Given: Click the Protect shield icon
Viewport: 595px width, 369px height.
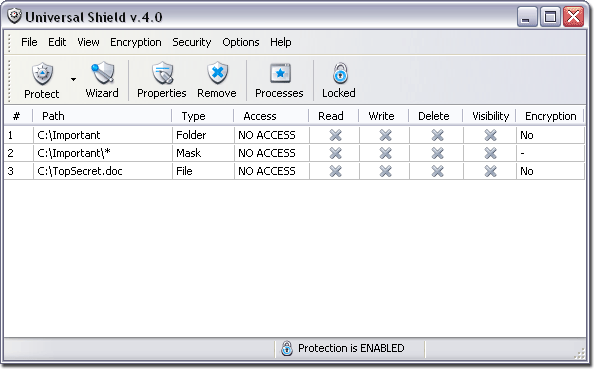Looking at the screenshot, I should pyautogui.click(x=42, y=73).
